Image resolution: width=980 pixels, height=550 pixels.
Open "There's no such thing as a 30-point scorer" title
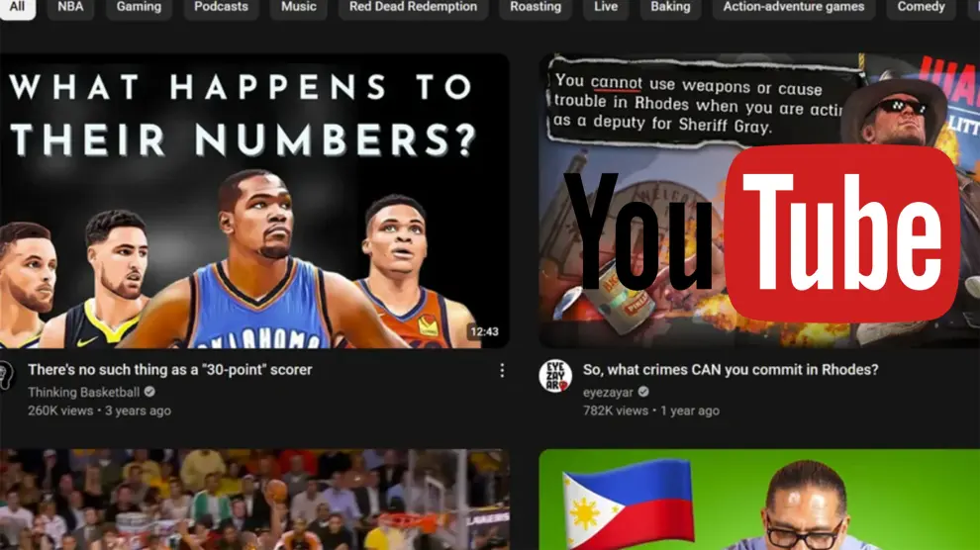point(169,370)
